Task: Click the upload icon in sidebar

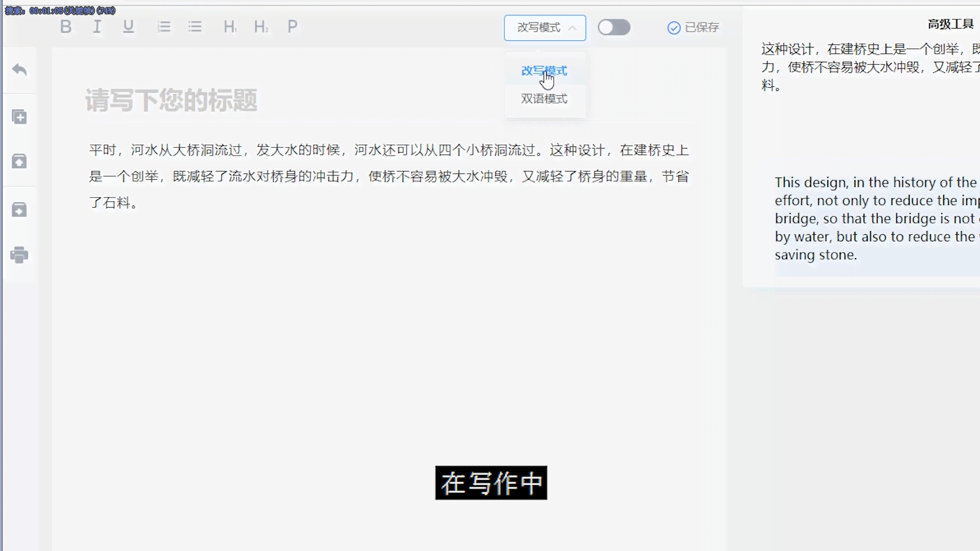Action: [19, 161]
